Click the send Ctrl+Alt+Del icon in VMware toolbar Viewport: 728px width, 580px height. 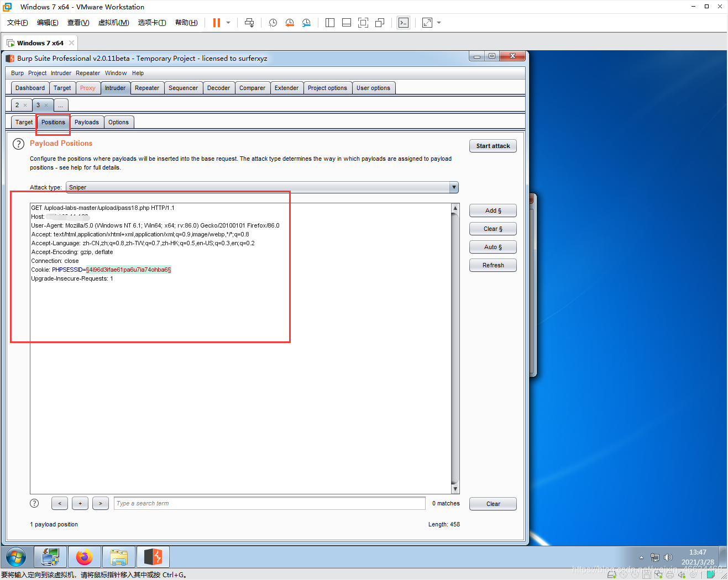point(249,23)
